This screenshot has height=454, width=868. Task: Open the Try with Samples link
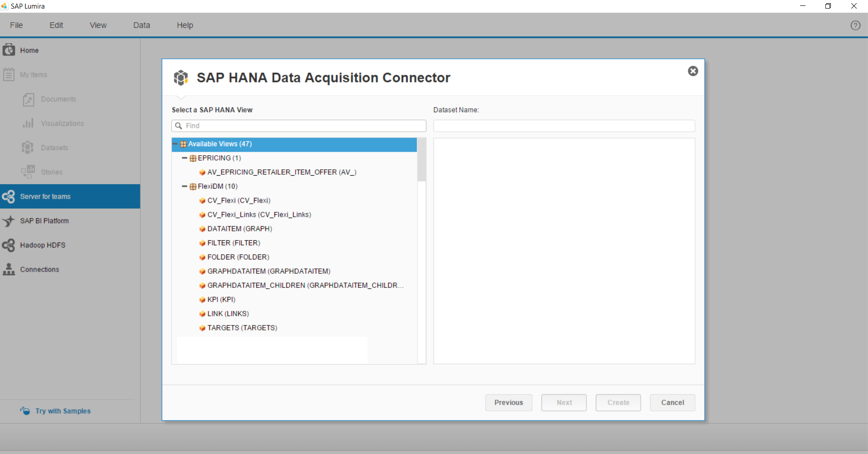[x=63, y=411]
